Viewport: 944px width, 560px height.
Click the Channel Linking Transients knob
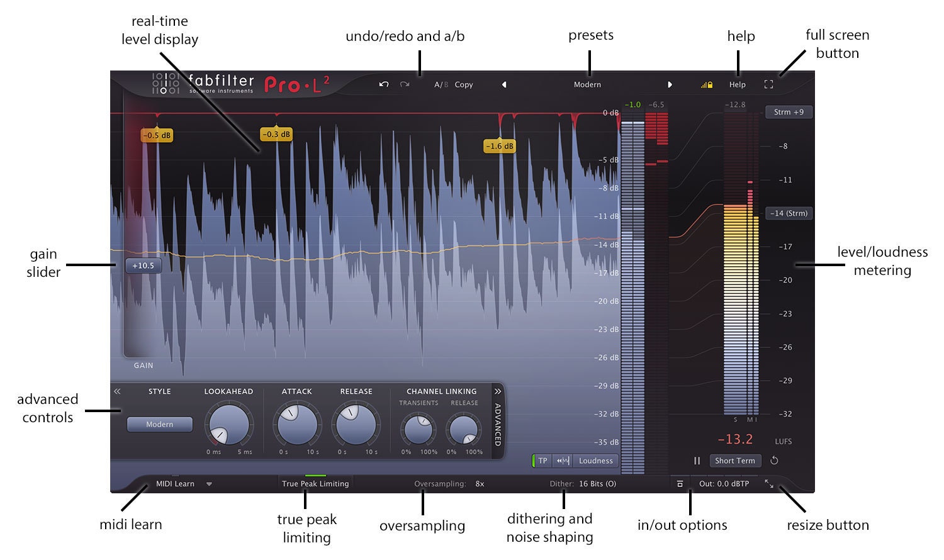click(419, 430)
